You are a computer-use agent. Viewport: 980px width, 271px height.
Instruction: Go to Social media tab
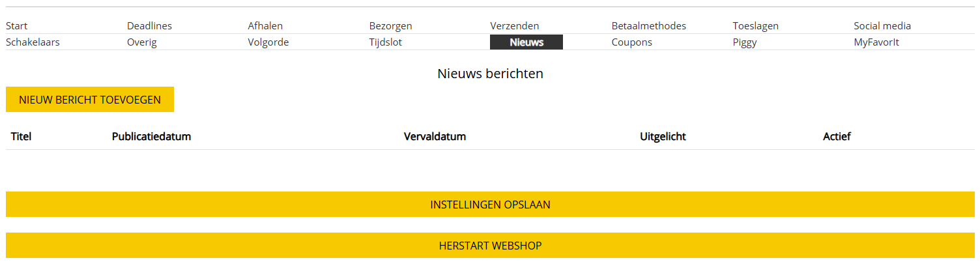click(x=882, y=26)
